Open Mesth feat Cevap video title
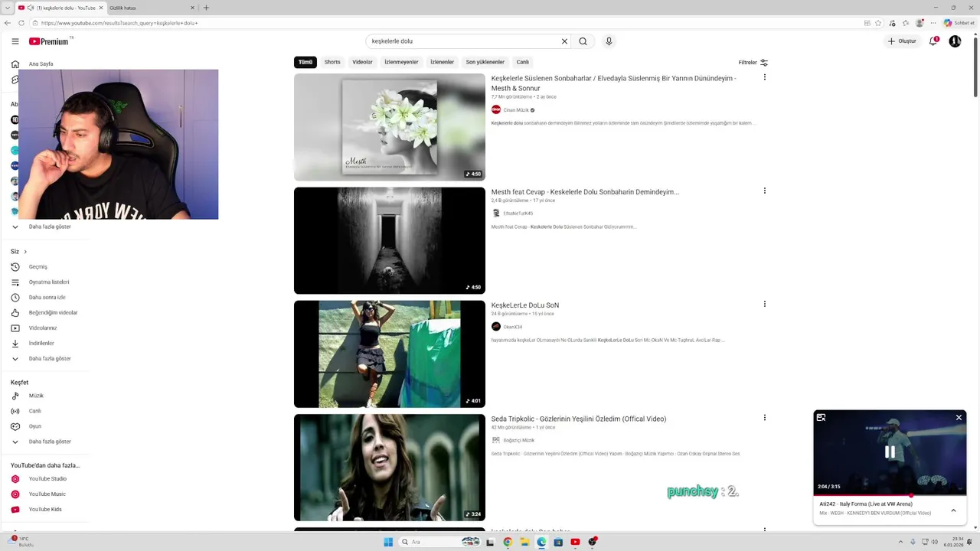 585,192
